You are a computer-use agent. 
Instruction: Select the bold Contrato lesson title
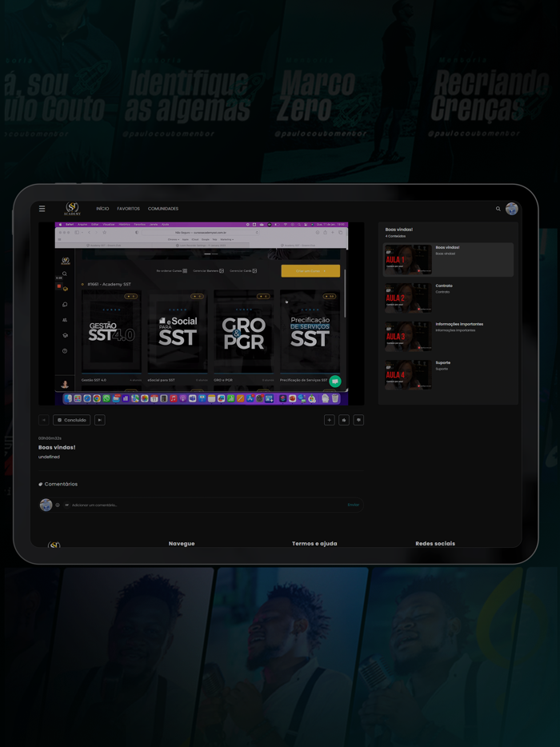[x=444, y=286]
